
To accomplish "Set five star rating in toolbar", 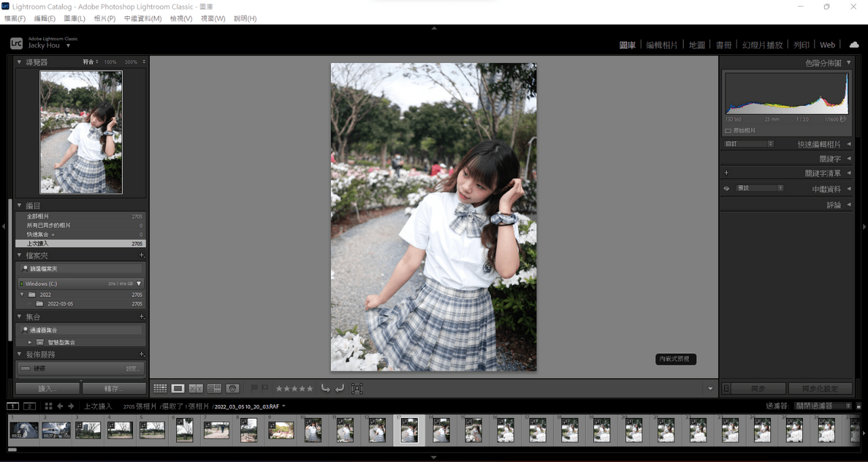I will coord(311,388).
